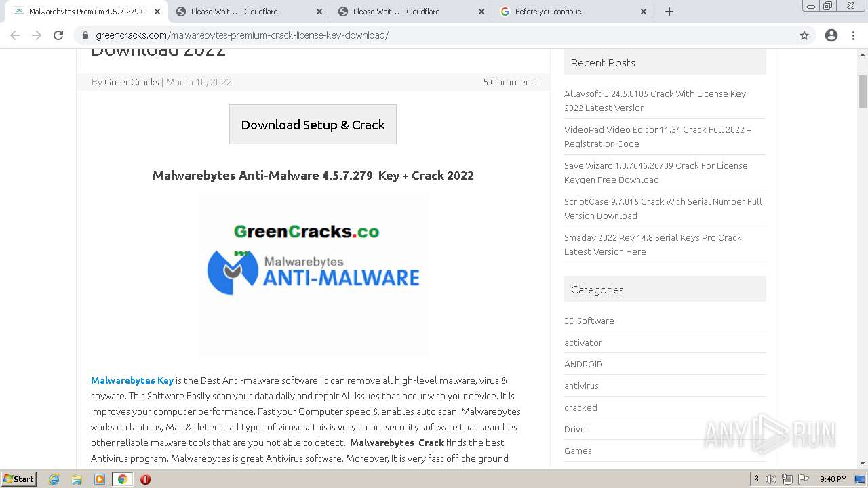Viewport: 868px width, 488px height.
Task: Open the Driver category
Action: point(576,429)
